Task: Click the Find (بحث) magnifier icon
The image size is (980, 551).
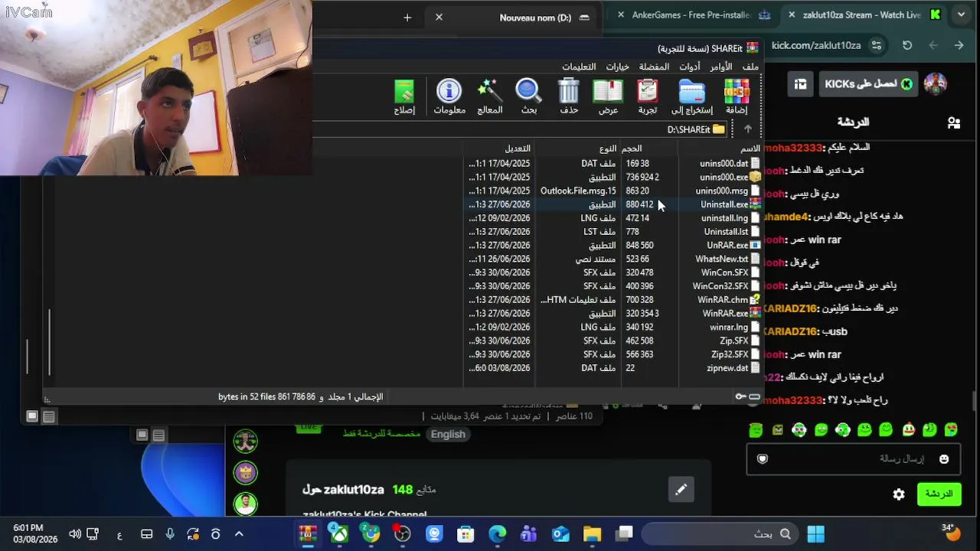Action: pyautogui.click(x=529, y=97)
